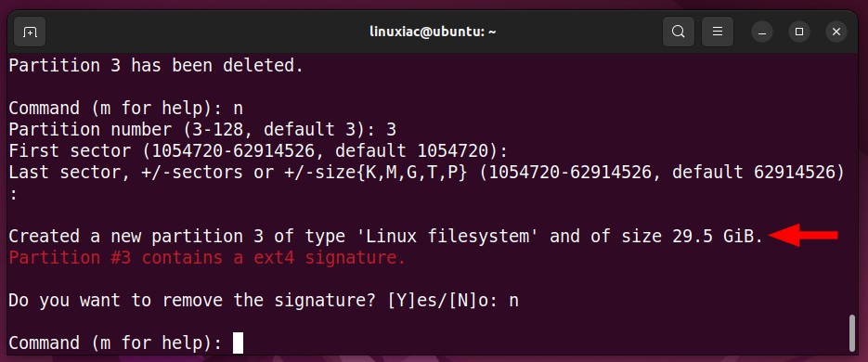Click the 'Command (m for help): n' line
This screenshot has width=868, height=362.
[x=125, y=109]
